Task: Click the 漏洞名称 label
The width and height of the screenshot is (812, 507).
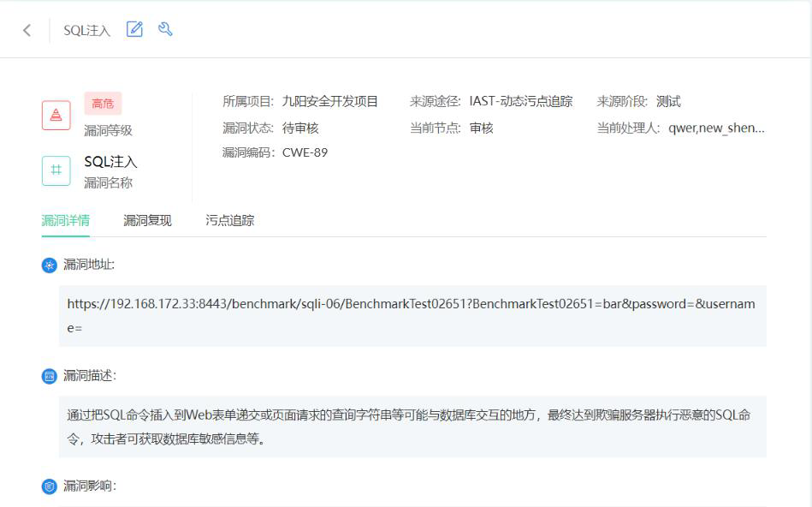Action: [x=108, y=182]
